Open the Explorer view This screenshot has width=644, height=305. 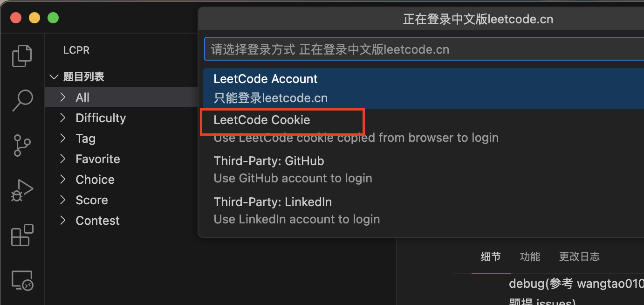click(x=21, y=55)
